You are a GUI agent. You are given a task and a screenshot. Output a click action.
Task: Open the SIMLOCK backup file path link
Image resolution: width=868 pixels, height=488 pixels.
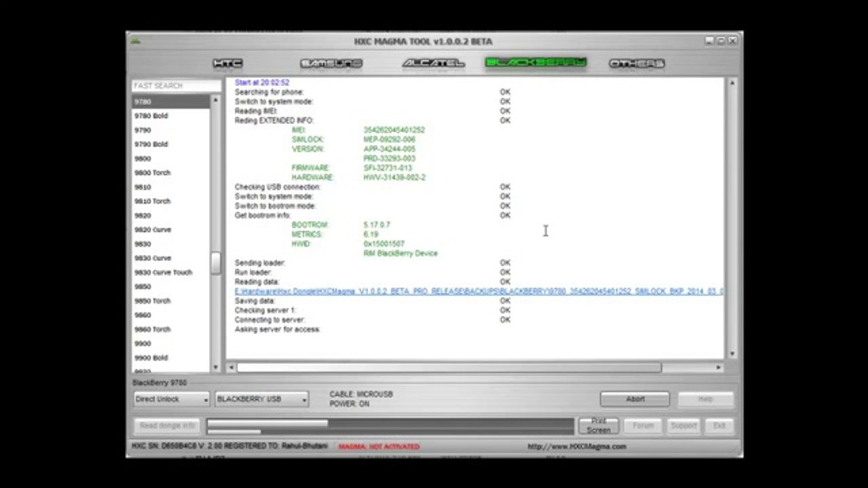point(479,291)
